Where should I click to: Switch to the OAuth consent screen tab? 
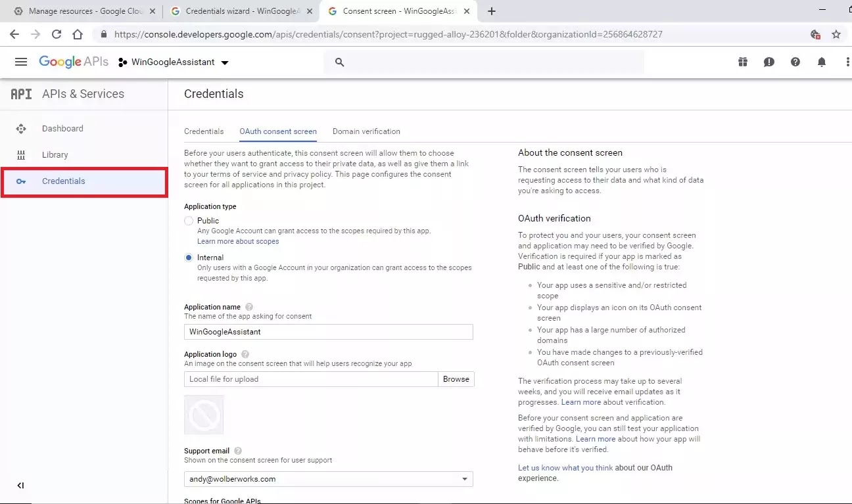(x=278, y=131)
